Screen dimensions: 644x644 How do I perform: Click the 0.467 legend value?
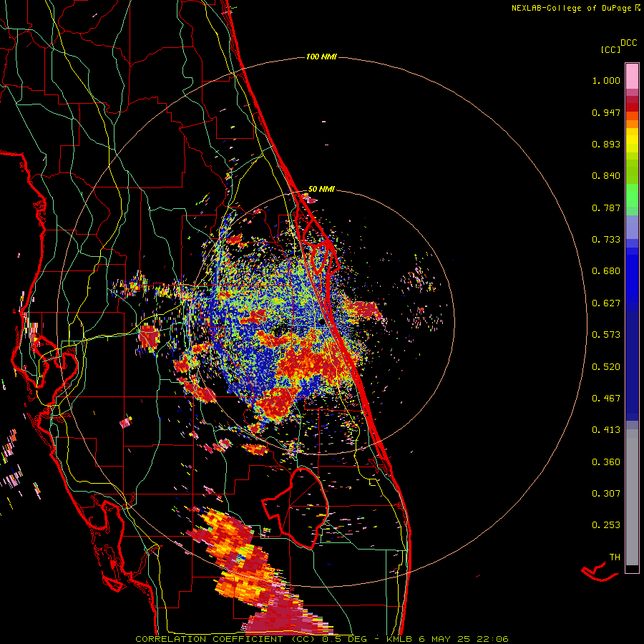[x=606, y=399]
